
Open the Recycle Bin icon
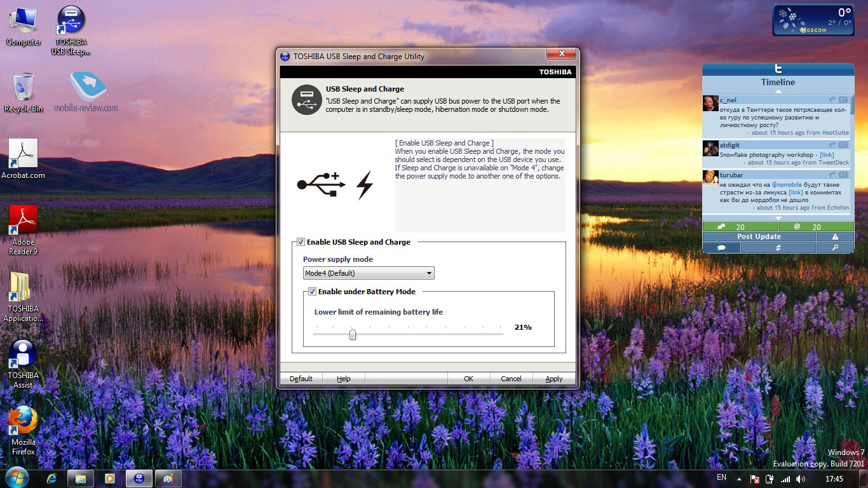(x=23, y=93)
